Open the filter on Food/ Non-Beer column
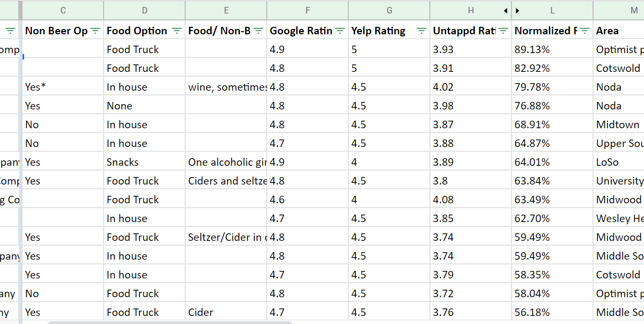 [x=259, y=31]
